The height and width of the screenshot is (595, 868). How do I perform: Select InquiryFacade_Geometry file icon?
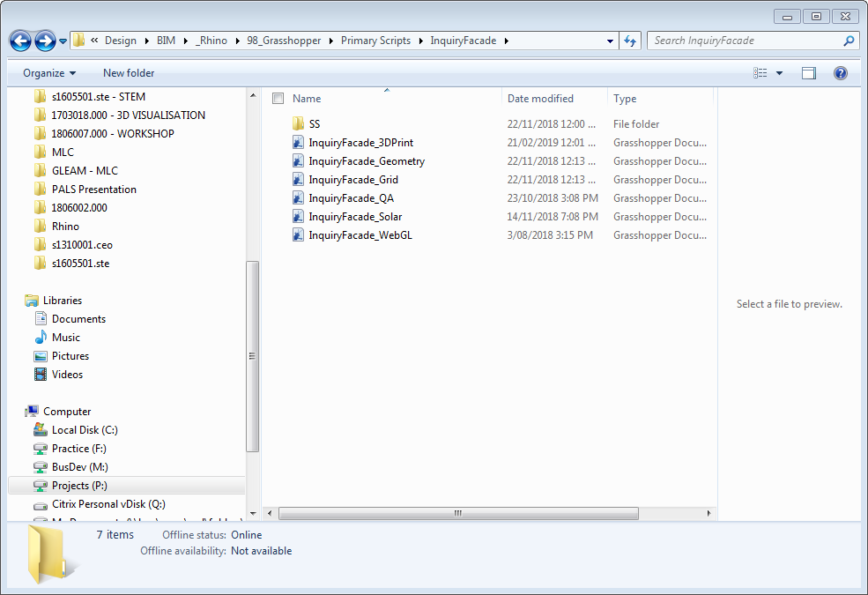tap(299, 161)
